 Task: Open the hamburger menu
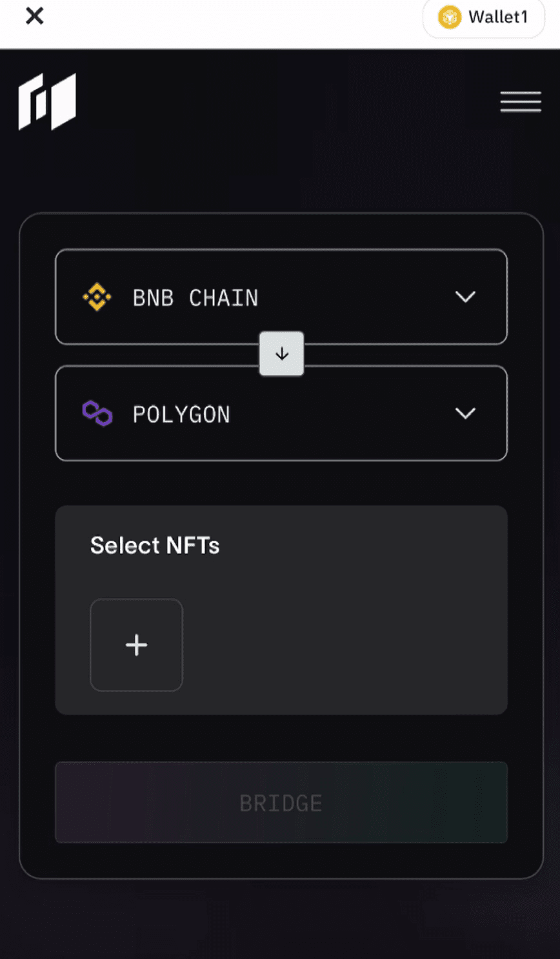point(520,102)
